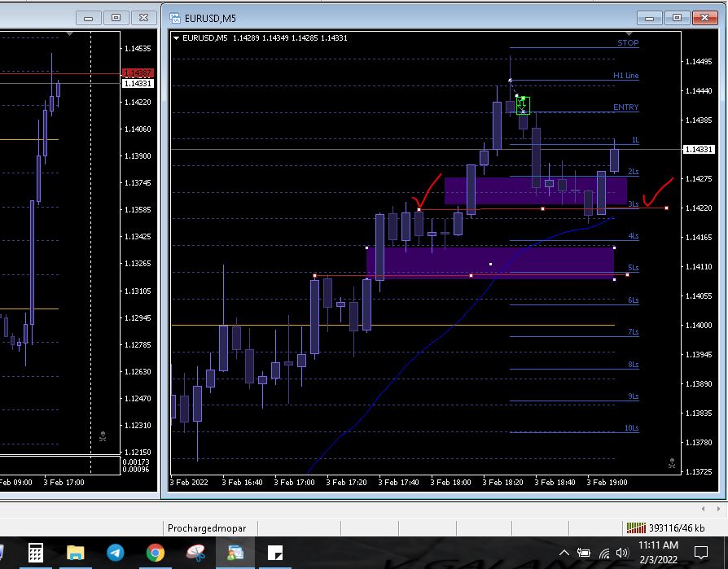Viewport: 728px width, 569px height.
Task: Open File Explorer from the taskbar
Action: 75,553
